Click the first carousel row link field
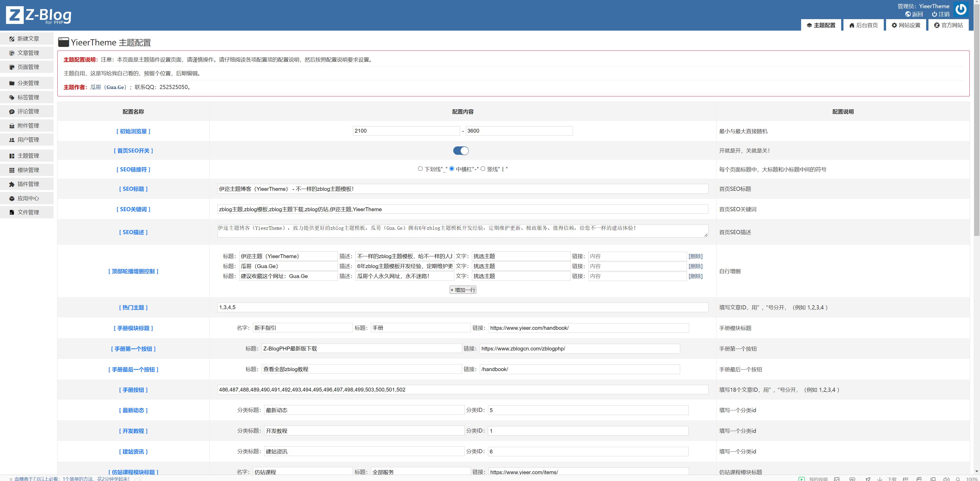980x481 pixels. (x=637, y=256)
